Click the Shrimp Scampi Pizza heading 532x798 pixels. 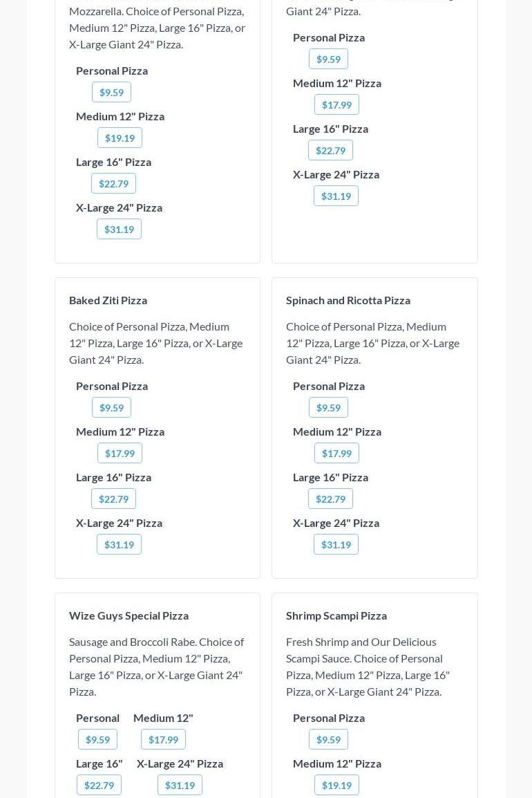pos(336,615)
